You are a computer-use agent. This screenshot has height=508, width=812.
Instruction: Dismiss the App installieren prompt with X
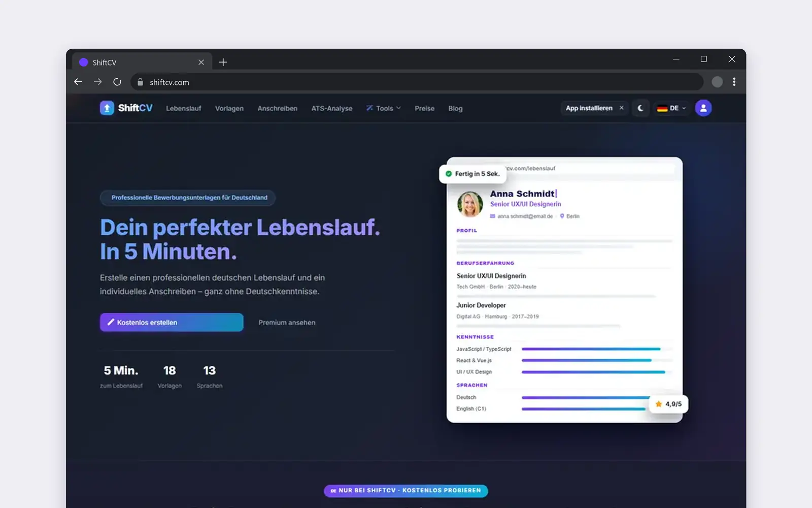click(x=621, y=108)
